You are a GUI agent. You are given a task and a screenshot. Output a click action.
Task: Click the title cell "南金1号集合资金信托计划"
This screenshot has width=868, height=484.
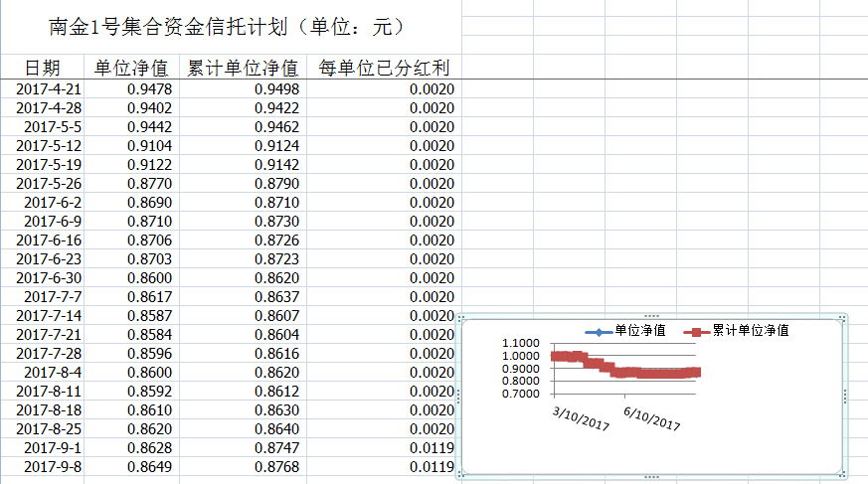click(228, 28)
